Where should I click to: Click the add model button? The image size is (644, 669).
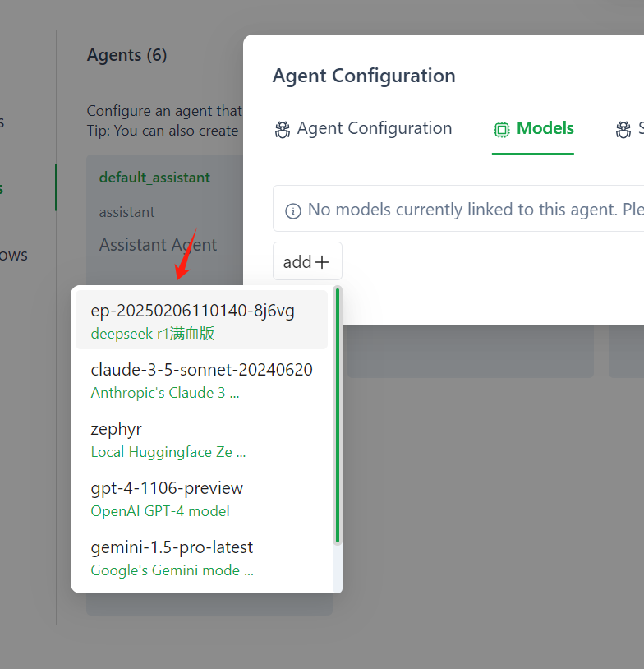(x=307, y=261)
